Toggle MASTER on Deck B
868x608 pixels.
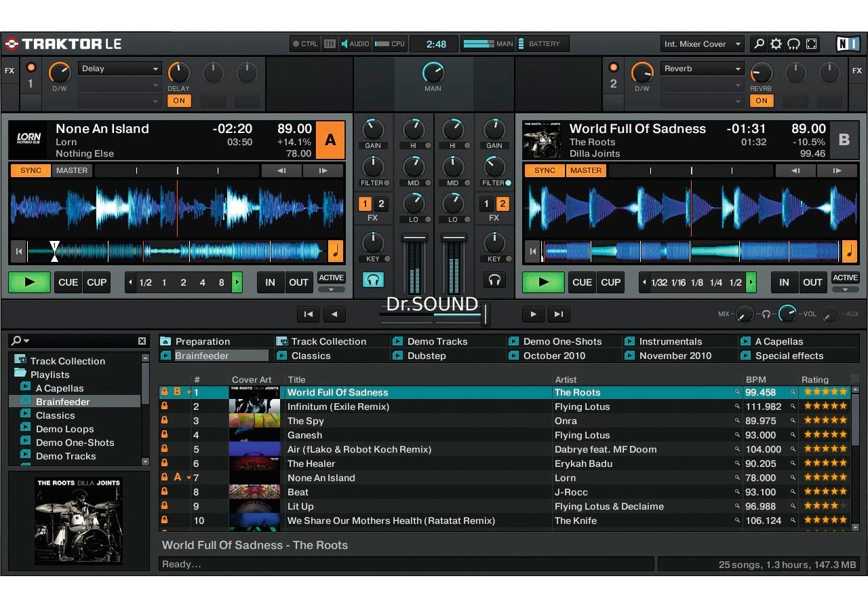coord(586,171)
